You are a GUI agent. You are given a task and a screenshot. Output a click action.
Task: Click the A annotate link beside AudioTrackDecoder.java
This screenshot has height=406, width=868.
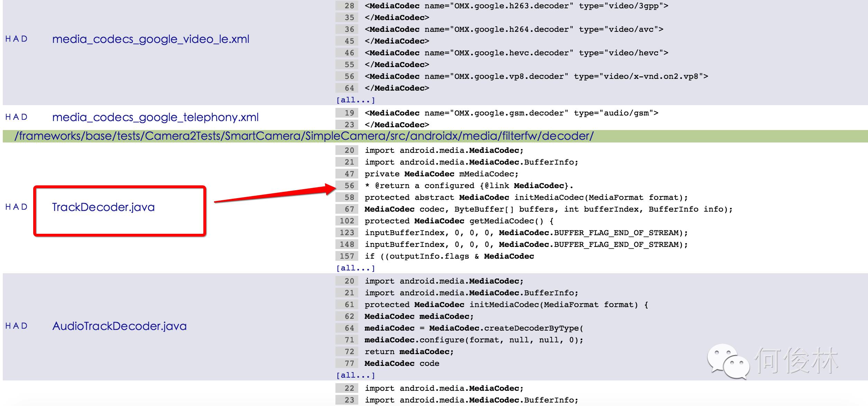click(x=16, y=326)
